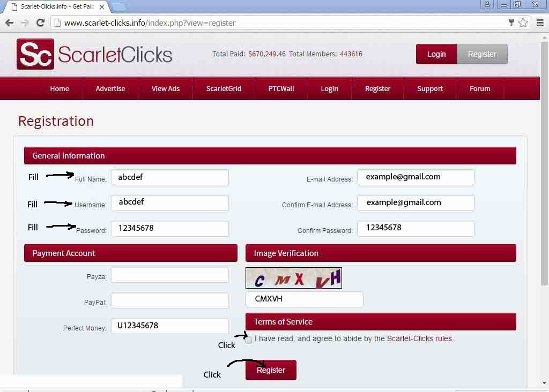Click the ScarletClicks logo

[94, 54]
